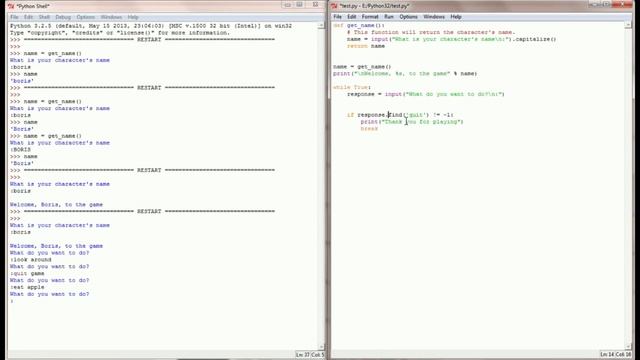Click ':look around' line in shell
The width and height of the screenshot is (640, 360).
(x=31, y=260)
